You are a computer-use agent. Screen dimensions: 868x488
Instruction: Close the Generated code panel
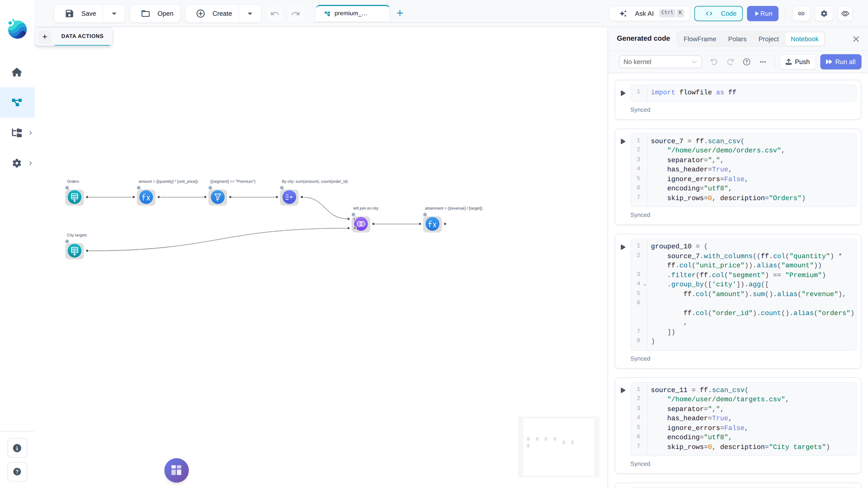[x=856, y=39]
